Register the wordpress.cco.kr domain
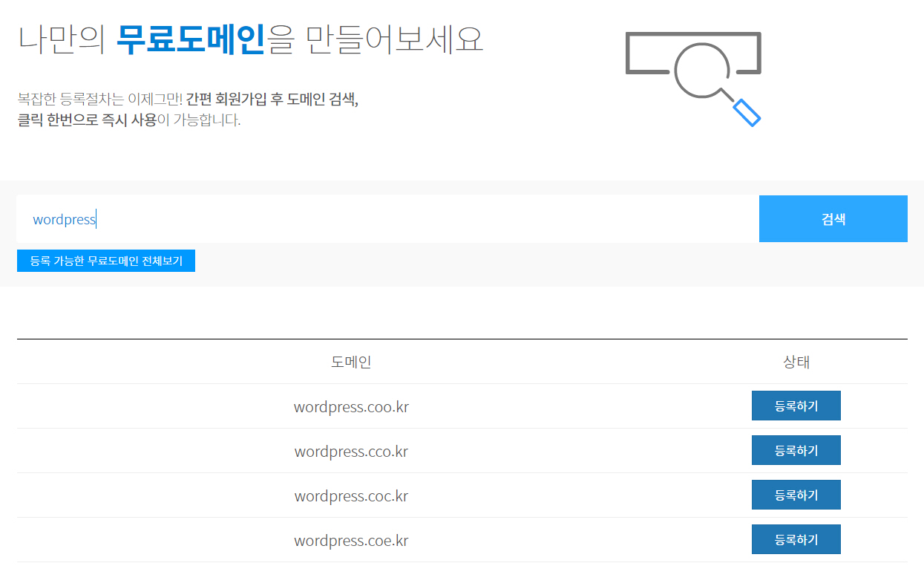Image resolution: width=924 pixels, height=566 pixels. pos(796,450)
